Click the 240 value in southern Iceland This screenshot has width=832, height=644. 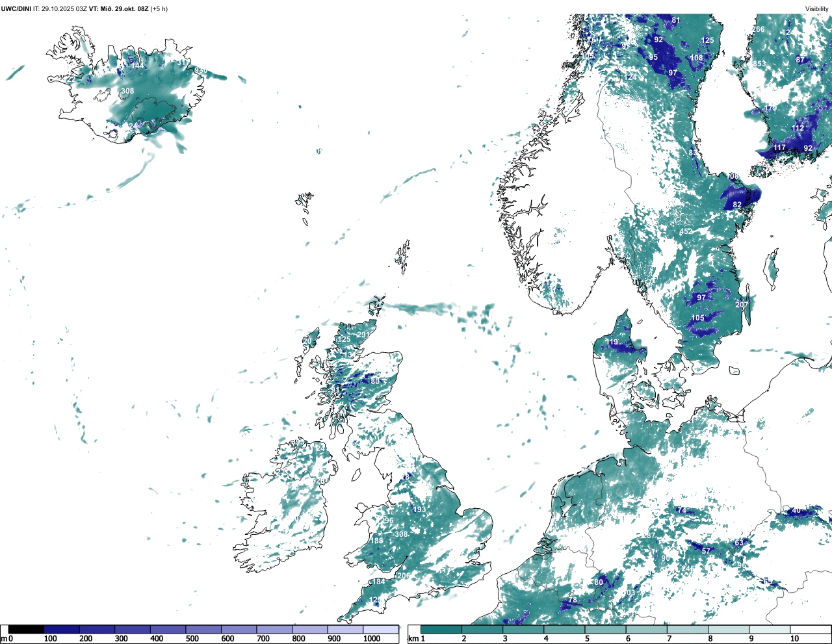135,126
